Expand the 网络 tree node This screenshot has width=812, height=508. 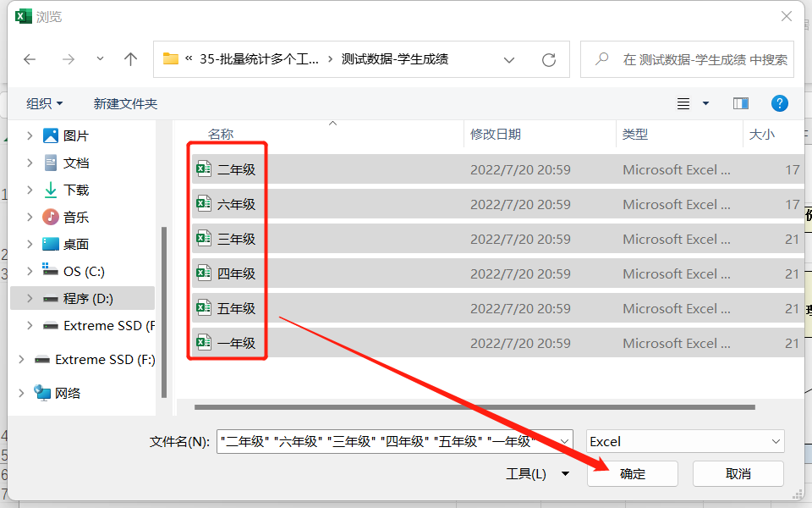(21, 393)
